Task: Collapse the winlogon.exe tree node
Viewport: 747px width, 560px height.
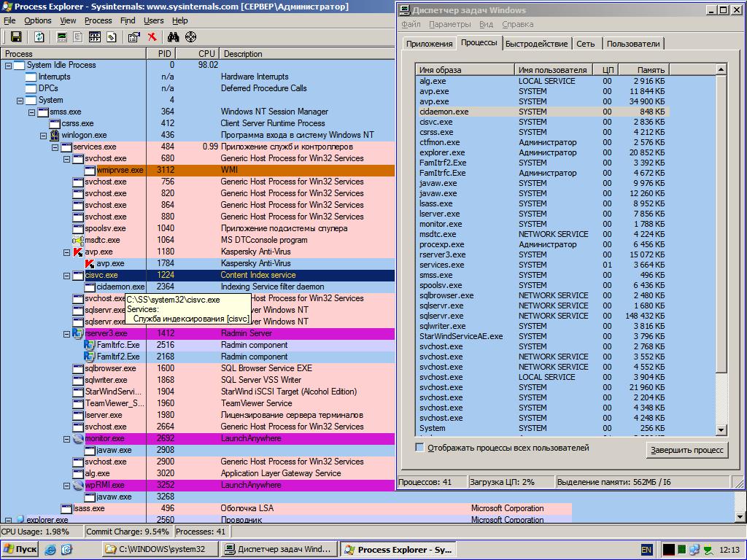Action: click(43, 136)
